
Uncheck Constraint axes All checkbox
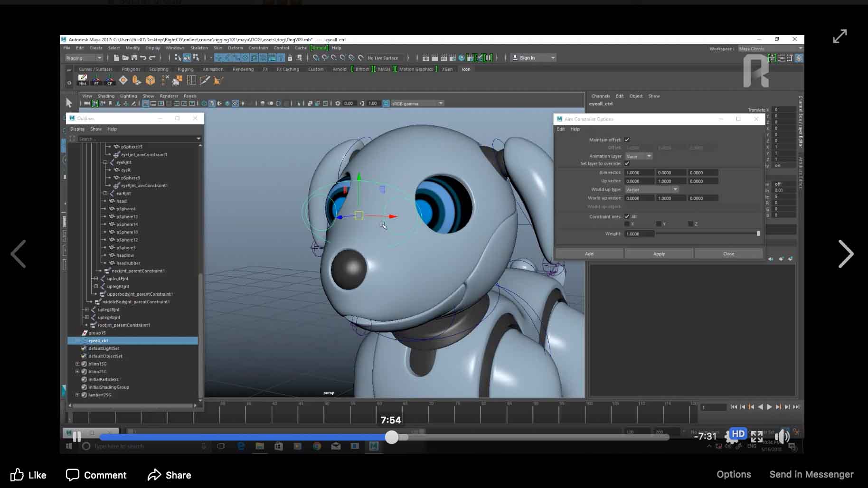627,216
